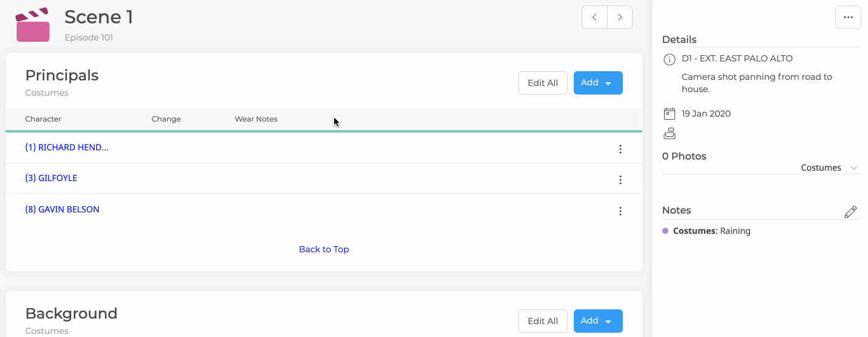Open the (8) GAVIN BELSON character link
The width and height of the screenshot is (868, 337).
pyautogui.click(x=62, y=209)
